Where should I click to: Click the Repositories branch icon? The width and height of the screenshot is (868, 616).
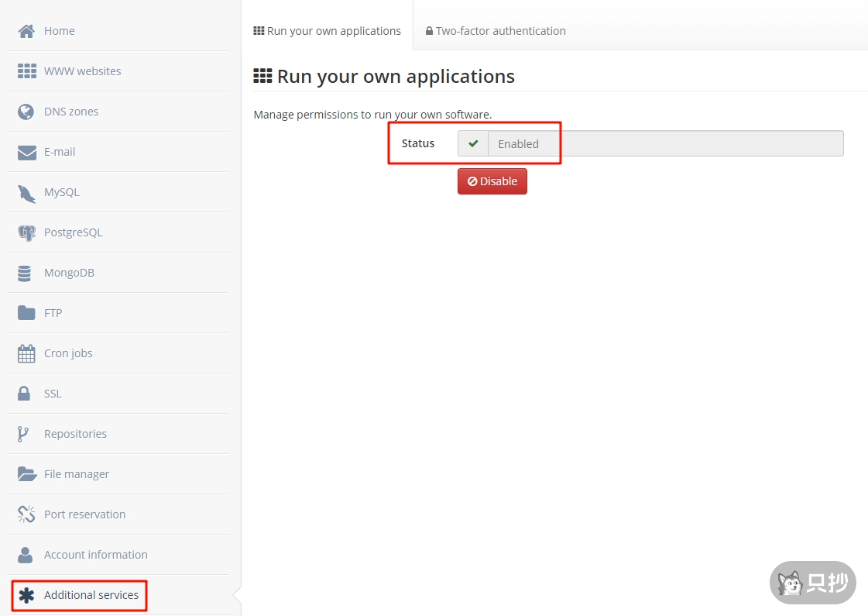pos(23,434)
